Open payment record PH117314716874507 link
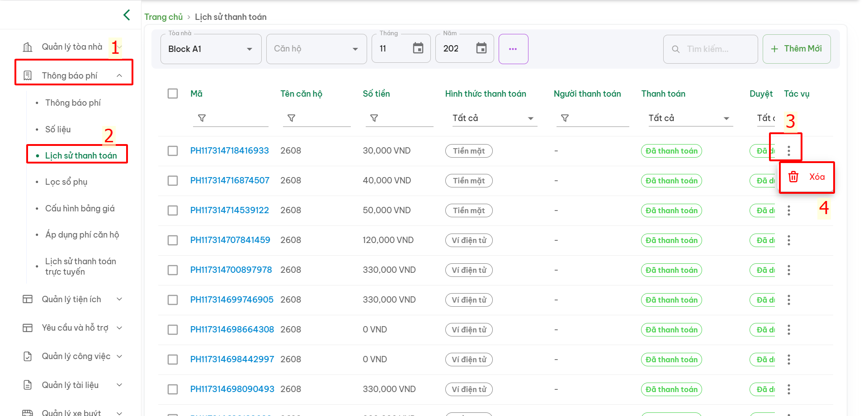868x416 pixels. point(230,181)
